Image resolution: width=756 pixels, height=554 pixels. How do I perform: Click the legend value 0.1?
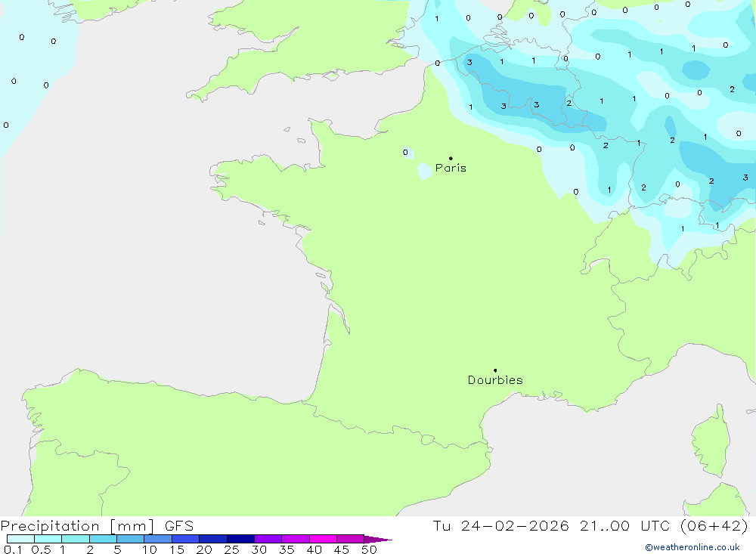13,549
